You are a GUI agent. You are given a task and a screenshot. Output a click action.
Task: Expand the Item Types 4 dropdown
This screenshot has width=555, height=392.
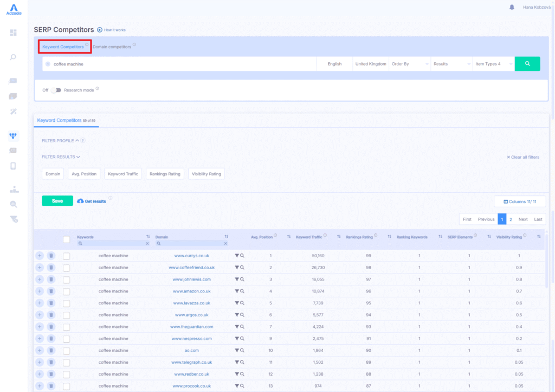click(492, 63)
